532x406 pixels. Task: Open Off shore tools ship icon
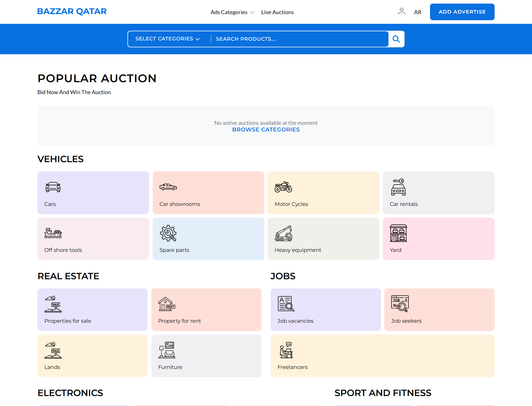[x=53, y=233]
